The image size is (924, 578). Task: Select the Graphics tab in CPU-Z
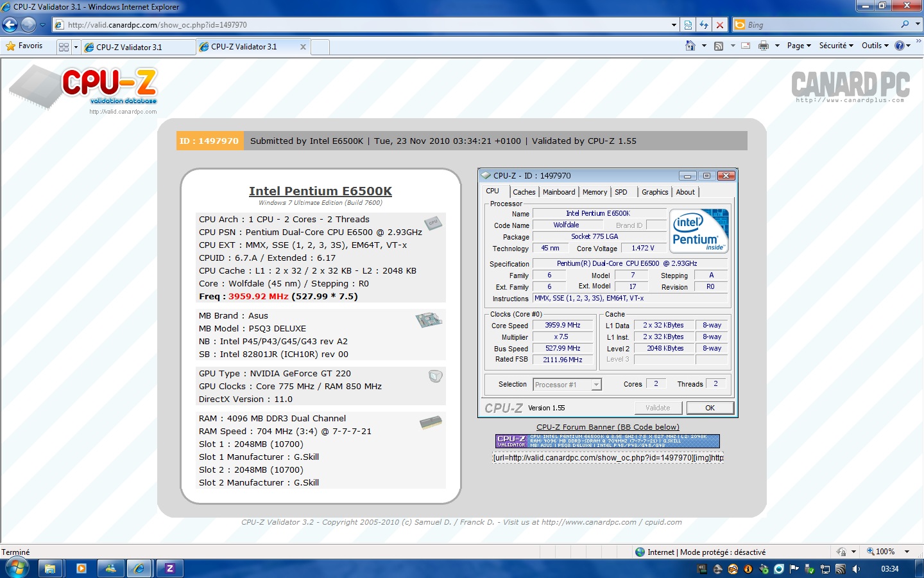(x=654, y=192)
